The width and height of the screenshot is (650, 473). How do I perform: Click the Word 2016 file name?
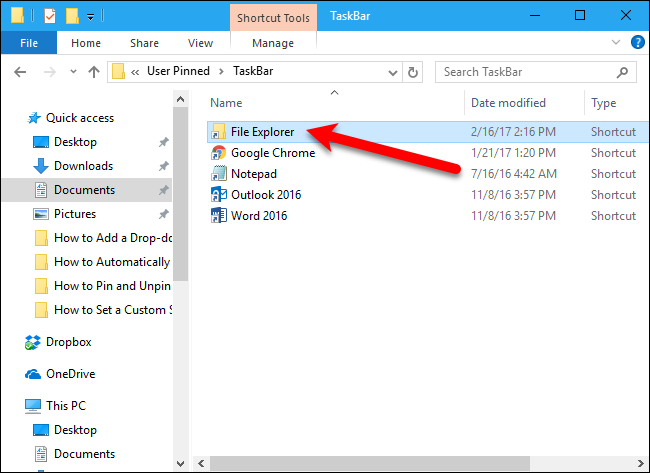point(259,216)
